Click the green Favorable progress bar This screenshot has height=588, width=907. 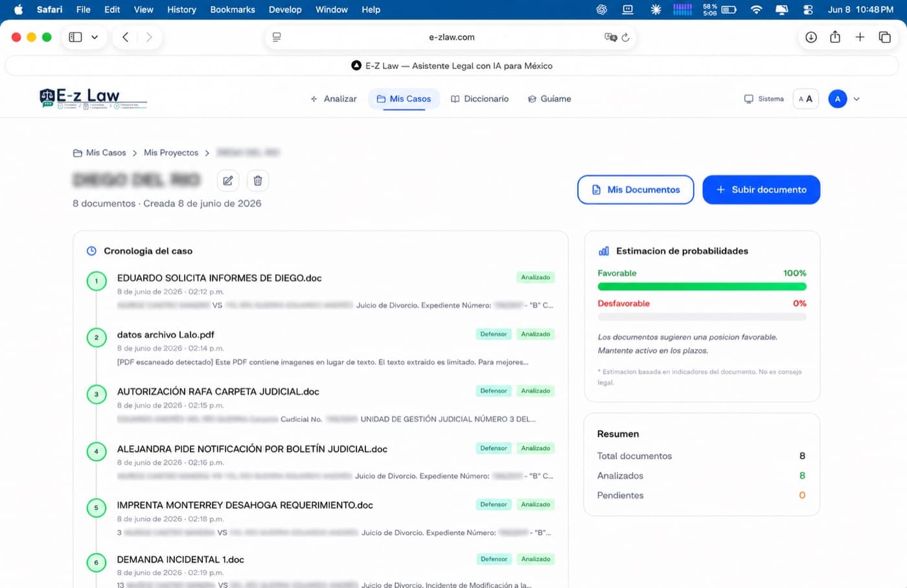[702, 286]
